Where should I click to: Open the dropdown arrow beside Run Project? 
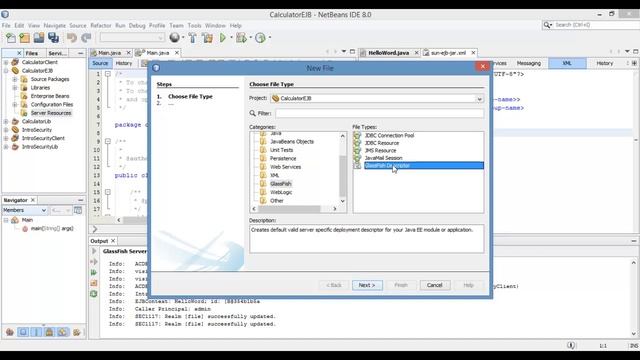click(x=231, y=38)
